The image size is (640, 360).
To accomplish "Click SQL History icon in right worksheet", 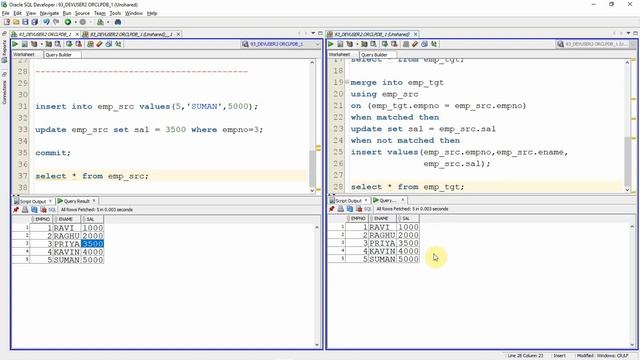I will pos(424,44).
